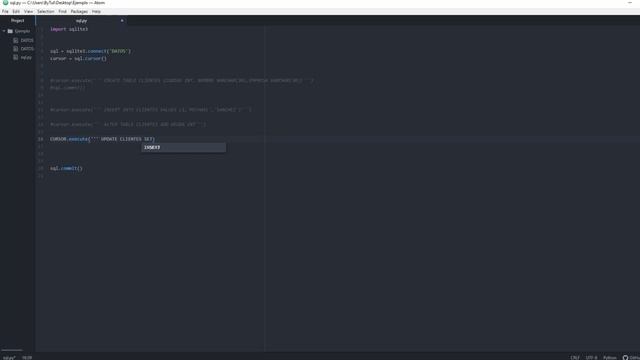Place cursor in UPDATE CLIENTES SET line

pyautogui.click(x=102, y=139)
